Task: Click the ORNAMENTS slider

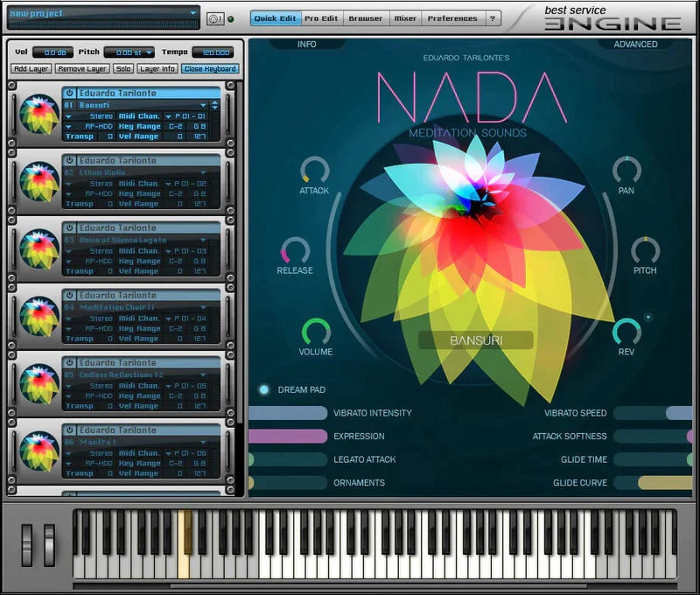Action: click(x=288, y=482)
